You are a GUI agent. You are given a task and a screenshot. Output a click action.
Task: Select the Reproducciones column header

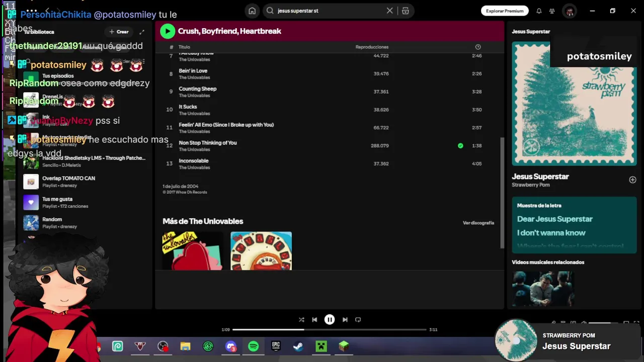372,47
